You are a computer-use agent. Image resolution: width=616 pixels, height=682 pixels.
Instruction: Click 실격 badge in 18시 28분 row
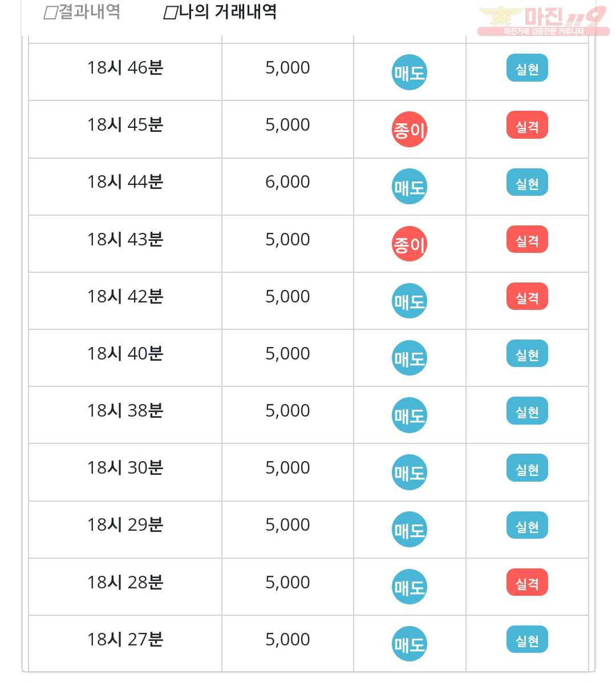pos(528,583)
